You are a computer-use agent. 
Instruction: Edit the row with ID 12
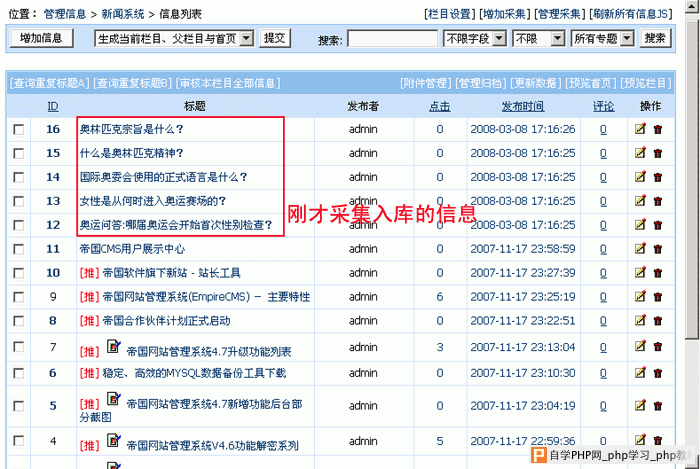[640, 224]
